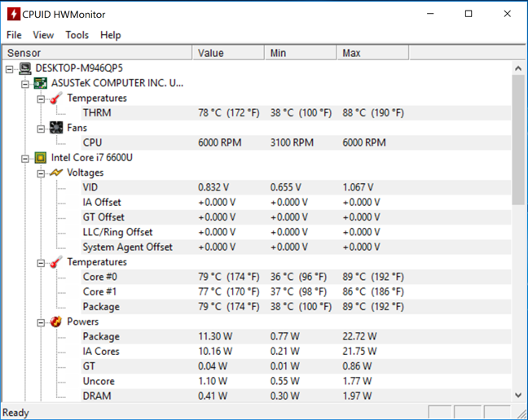Screen dimensions: 528x420
Task: Click the 1.067 V VID maximum
Action: point(358,187)
